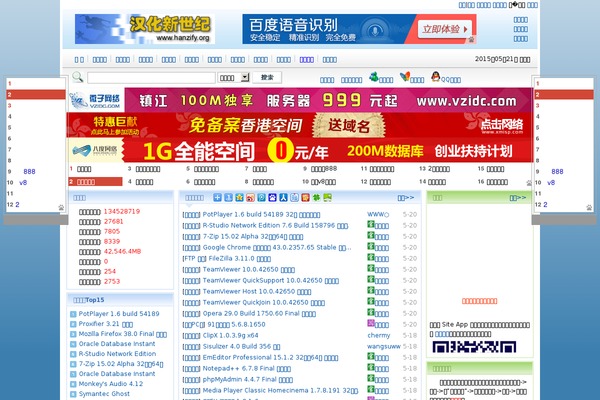Click the blue plus share icon
This screenshot has width=600, height=400.
217,198
